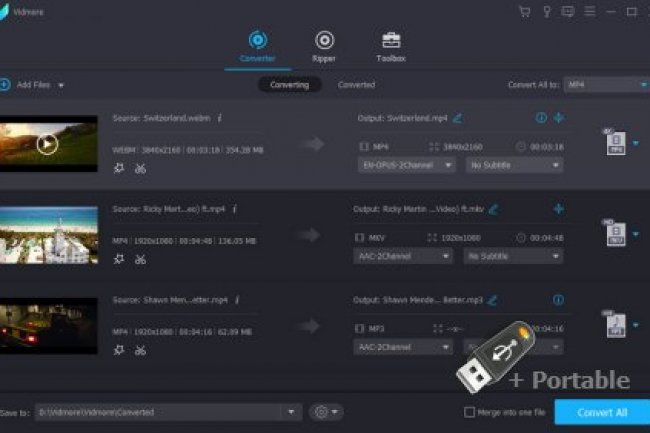Cut the Ricky Martin video with scissors icon
This screenshot has width=650, height=433.
[140, 260]
